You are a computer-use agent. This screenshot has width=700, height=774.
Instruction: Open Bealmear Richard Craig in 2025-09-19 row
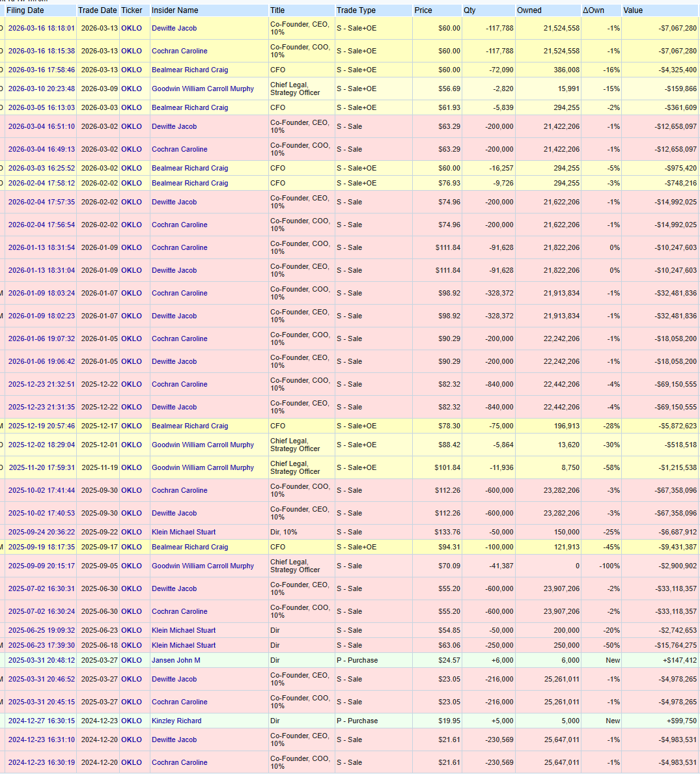click(189, 547)
